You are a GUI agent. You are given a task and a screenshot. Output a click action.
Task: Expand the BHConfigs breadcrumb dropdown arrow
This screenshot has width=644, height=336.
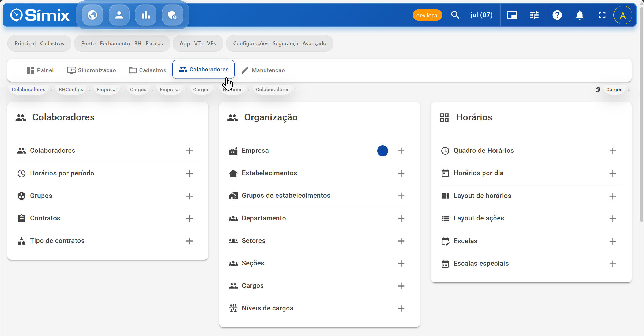point(89,90)
